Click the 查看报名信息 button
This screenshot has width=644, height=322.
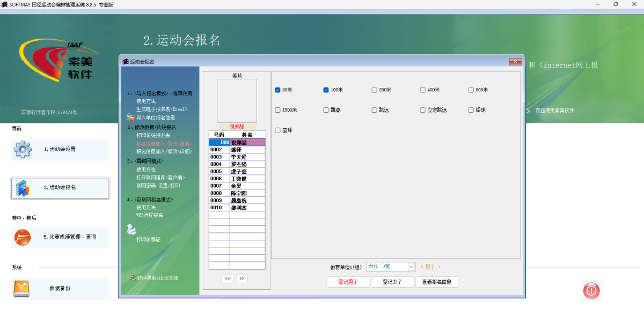click(x=437, y=282)
